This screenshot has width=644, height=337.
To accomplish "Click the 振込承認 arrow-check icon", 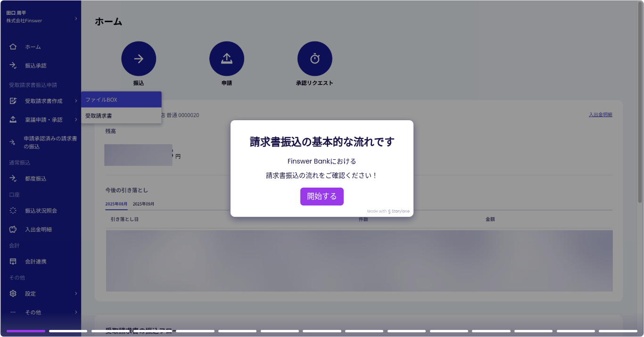I will [13, 66].
